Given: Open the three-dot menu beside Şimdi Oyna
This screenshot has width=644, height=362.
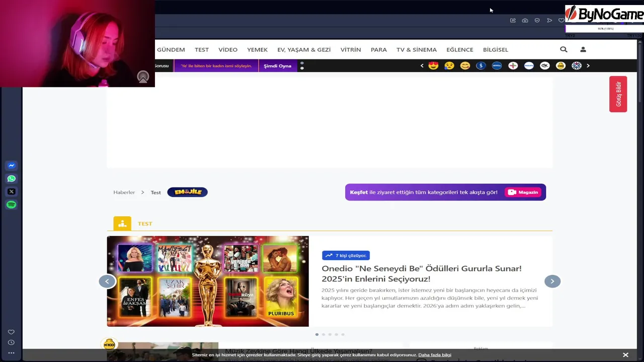Looking at the screenshot, I should (302, 66).
